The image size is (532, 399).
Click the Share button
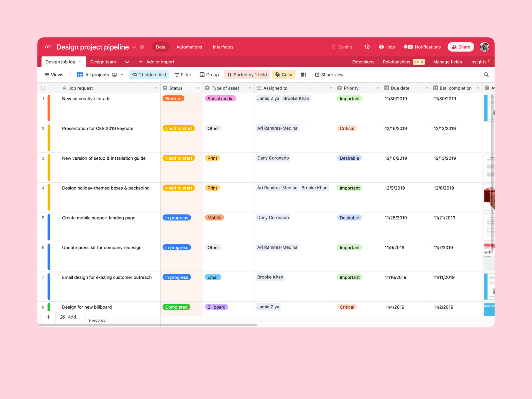pos(461,47)
